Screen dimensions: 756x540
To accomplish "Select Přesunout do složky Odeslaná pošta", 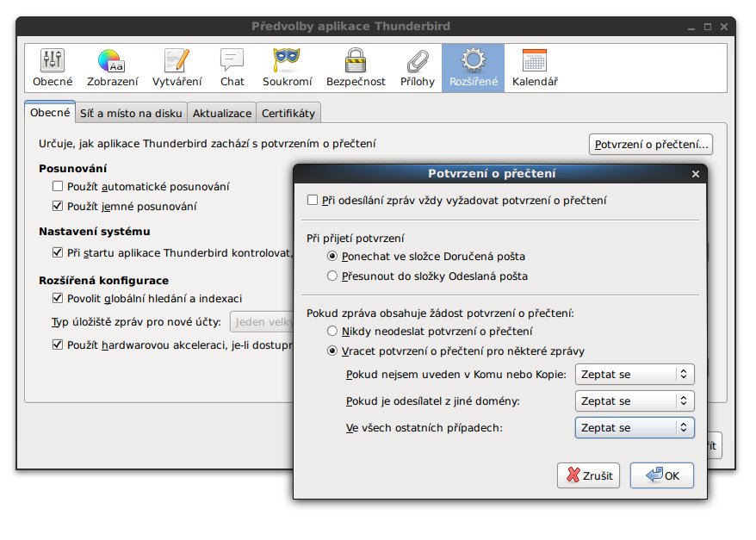I will [332, 276].
